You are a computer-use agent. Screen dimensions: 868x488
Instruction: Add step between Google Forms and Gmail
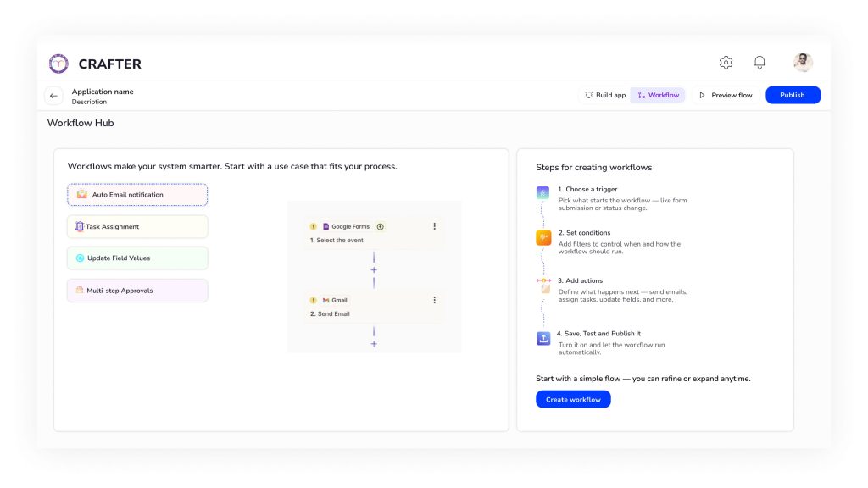[374, 270]
